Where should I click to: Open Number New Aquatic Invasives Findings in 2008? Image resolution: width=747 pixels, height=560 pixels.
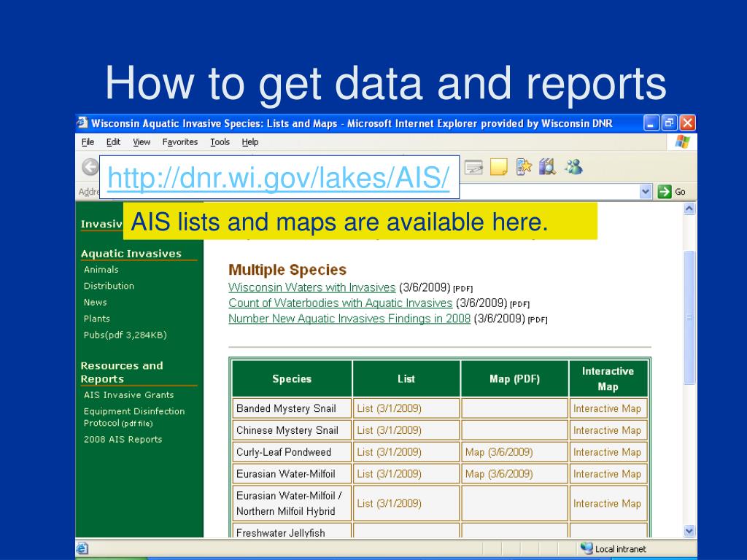349,319
